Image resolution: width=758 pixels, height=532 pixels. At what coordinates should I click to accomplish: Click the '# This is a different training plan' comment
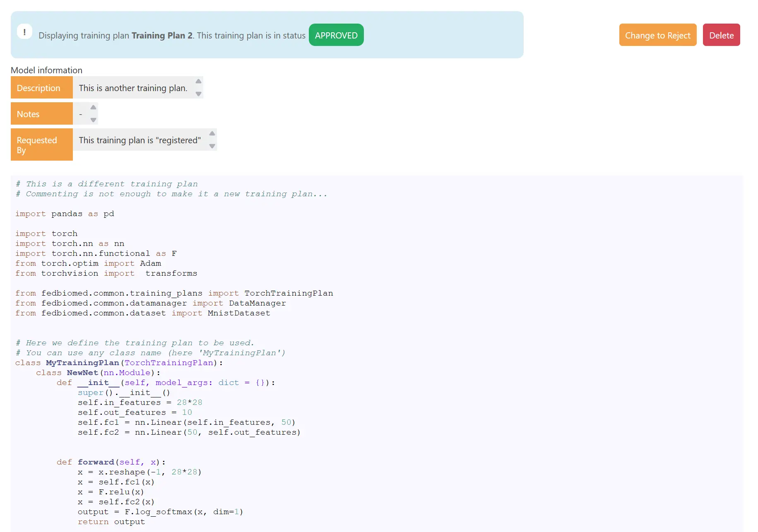(107, 184)
